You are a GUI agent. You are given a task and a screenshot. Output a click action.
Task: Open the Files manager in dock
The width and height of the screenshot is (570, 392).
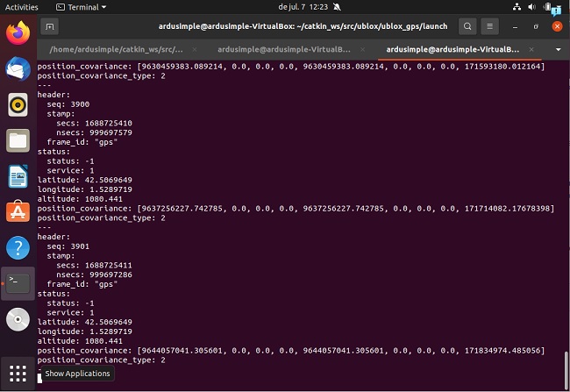click(x=18, y=140)
